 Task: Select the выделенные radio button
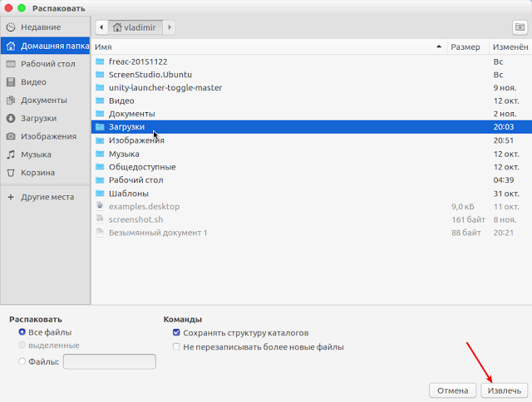pyautogui.click(x=22, y=345)
